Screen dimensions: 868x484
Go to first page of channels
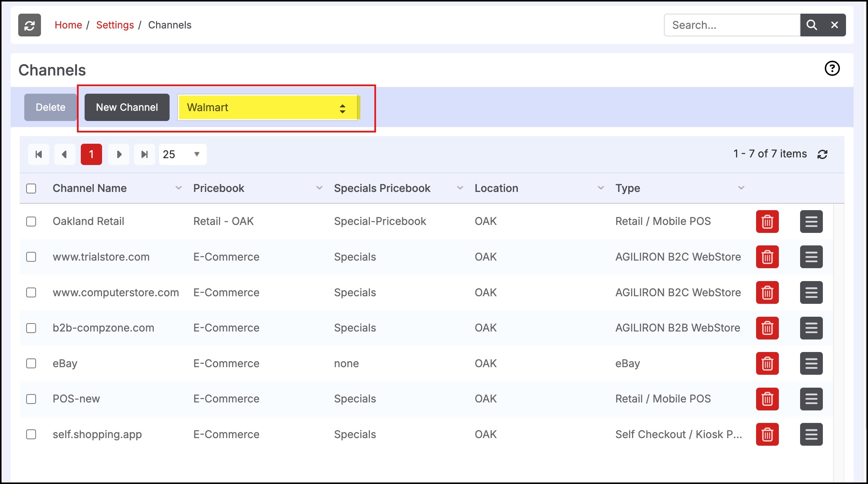(39, 154)
